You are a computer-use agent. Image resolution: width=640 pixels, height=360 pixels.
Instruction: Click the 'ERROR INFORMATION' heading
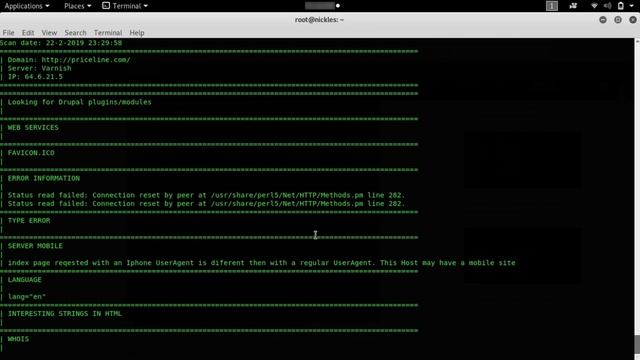(x=44, y=178)
